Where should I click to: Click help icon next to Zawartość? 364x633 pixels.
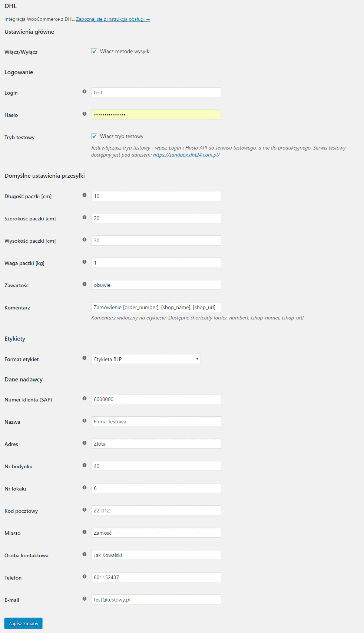point(85,284)
